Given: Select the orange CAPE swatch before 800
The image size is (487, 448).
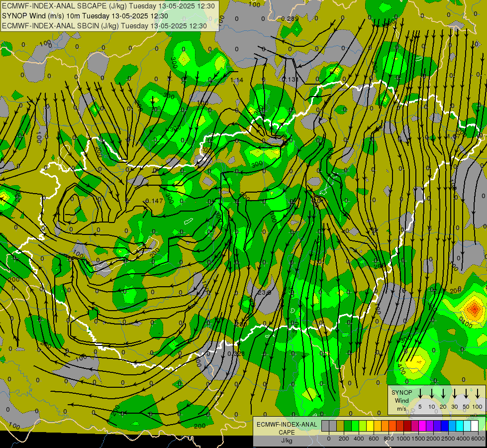Looking at the screenshot, I should pyautogui.click(x=385, y=426).
